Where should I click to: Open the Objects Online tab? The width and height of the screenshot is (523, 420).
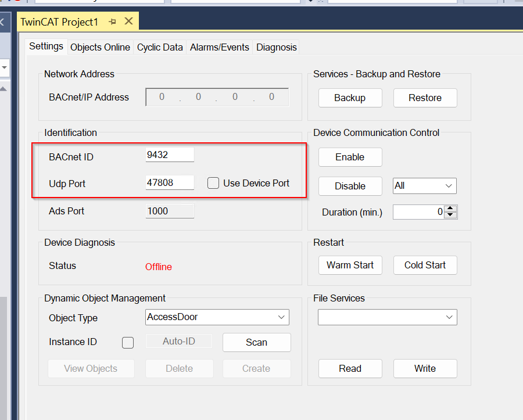tap(100, 47)
